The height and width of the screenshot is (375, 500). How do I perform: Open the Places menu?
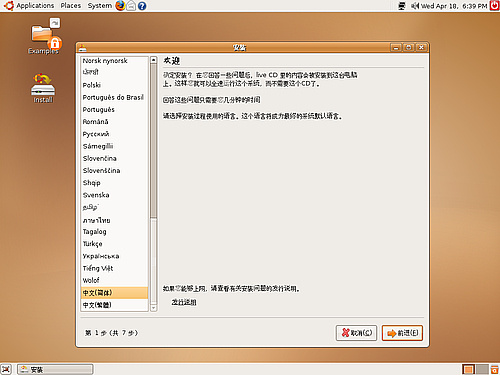coord(71,6)
